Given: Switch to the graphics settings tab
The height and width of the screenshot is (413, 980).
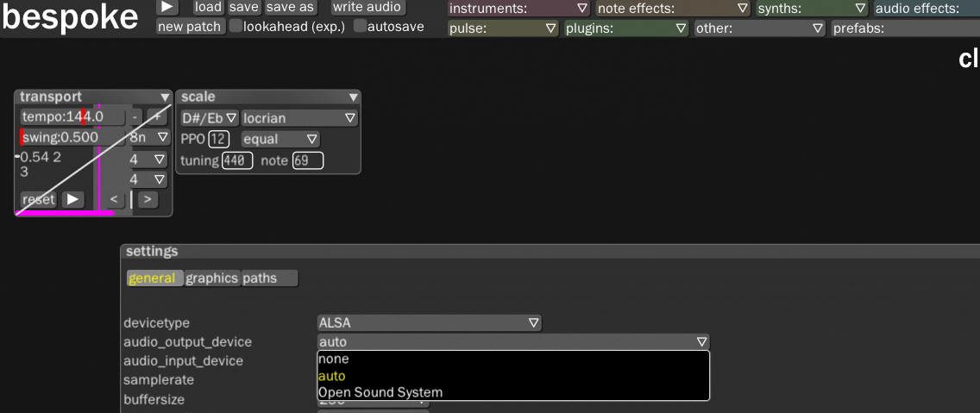Looking at the screenshot, I should (x=211, y=278).
